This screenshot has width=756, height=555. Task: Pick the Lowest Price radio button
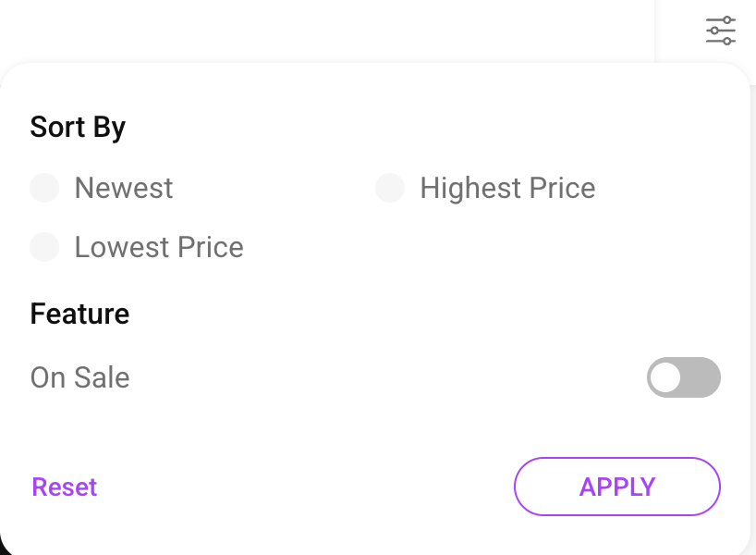pyautogui.click(x=44, y=247)
